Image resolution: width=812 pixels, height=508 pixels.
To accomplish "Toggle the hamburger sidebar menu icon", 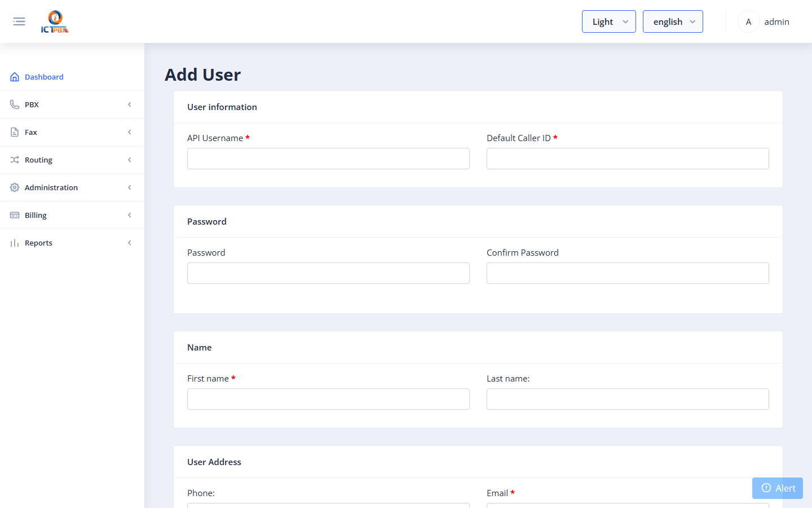I will coord(19,21).
